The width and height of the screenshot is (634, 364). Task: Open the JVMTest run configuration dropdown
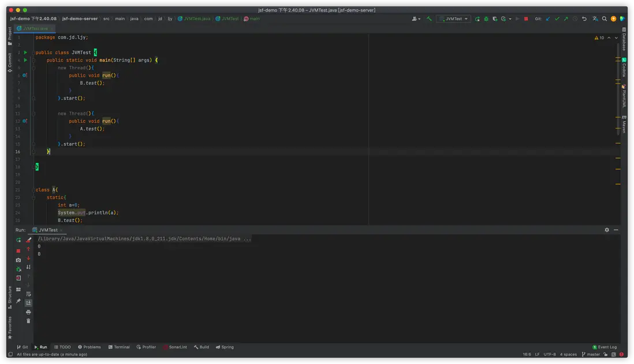tap(454, 18)
